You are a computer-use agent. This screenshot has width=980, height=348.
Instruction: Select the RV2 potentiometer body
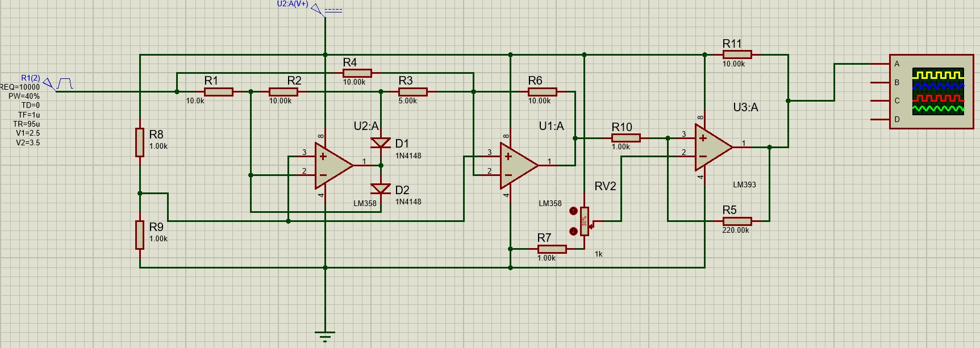(x=585, y=221)
